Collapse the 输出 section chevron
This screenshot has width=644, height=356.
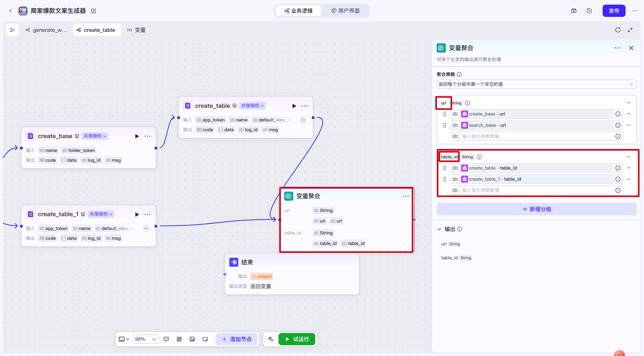(439, 229)
